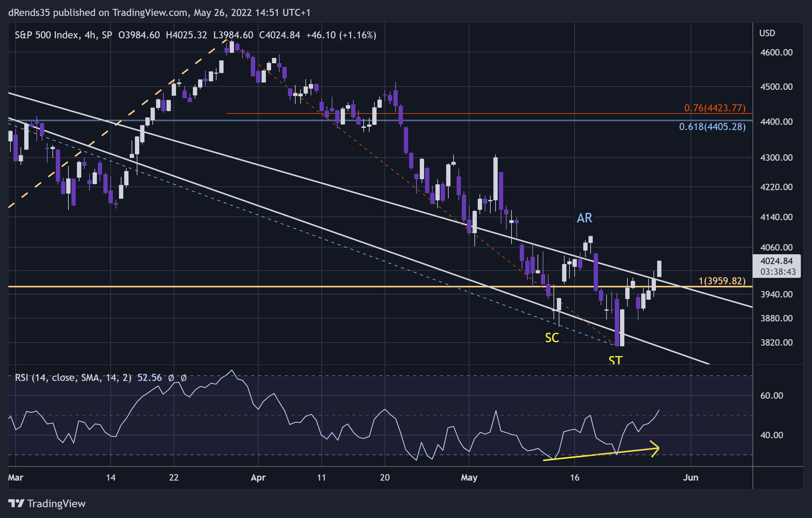This screenshot has height=518, width=812.
Task: Click the SC annotation label
Action: [552, 338]
